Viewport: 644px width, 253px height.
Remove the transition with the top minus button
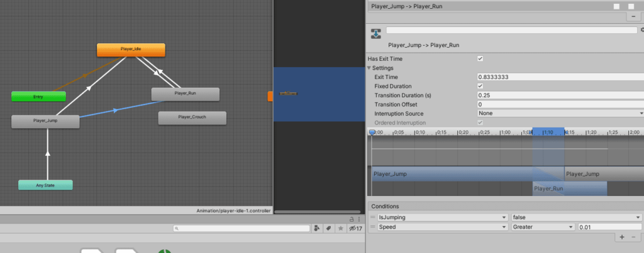coord(633,16)
